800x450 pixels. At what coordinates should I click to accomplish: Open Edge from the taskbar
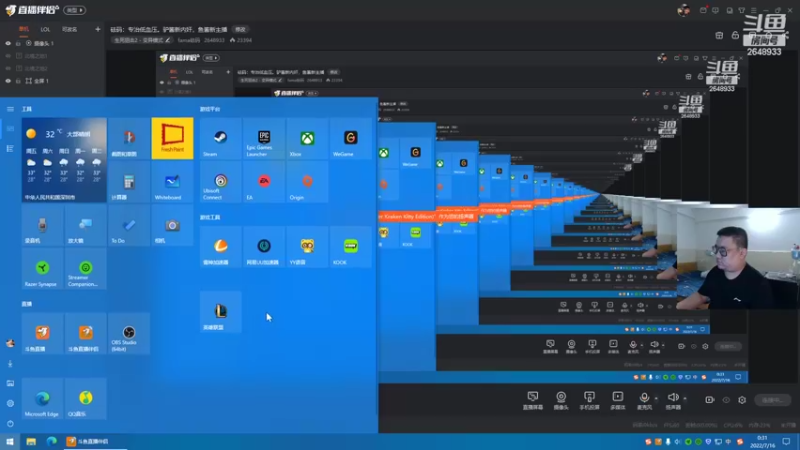click(x=52, y=441)
